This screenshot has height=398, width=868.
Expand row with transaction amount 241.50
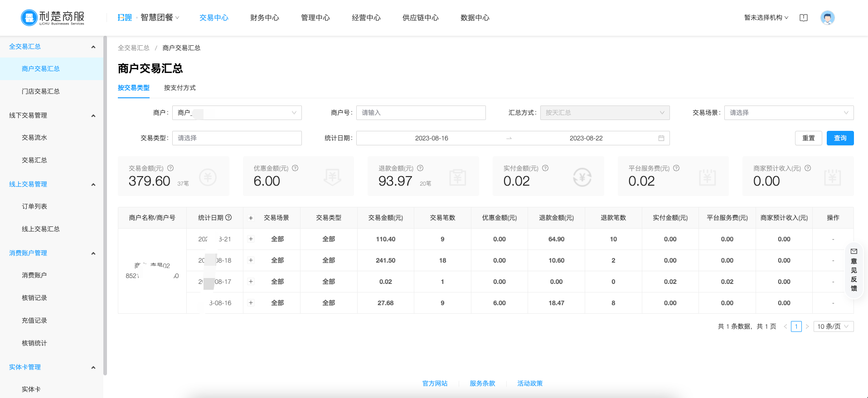pos(251,260)
